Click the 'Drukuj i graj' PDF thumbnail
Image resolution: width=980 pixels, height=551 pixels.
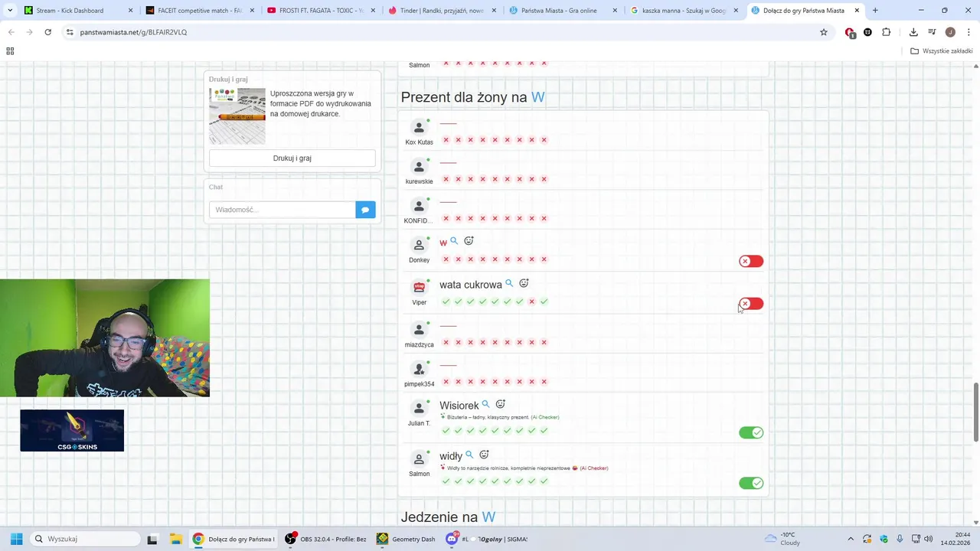[x=237, y=116]
